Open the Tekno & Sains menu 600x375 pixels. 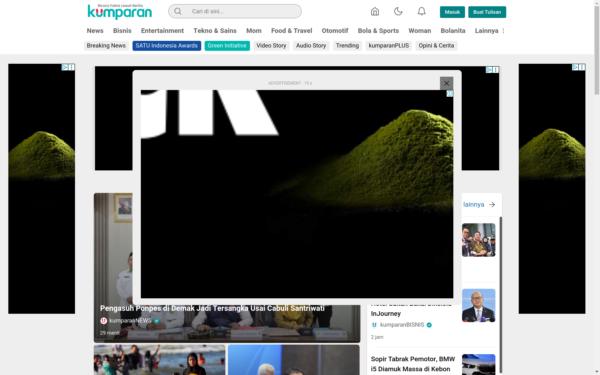215,31
